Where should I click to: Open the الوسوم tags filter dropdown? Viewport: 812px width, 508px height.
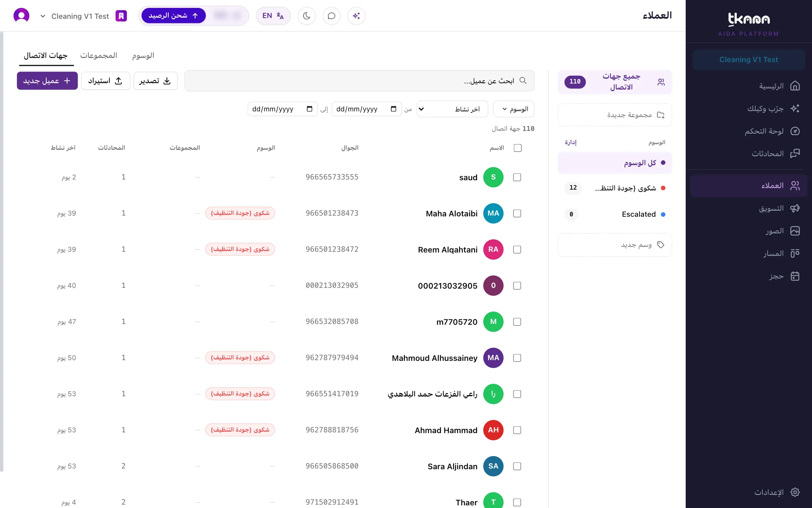[x=514, y=109]
